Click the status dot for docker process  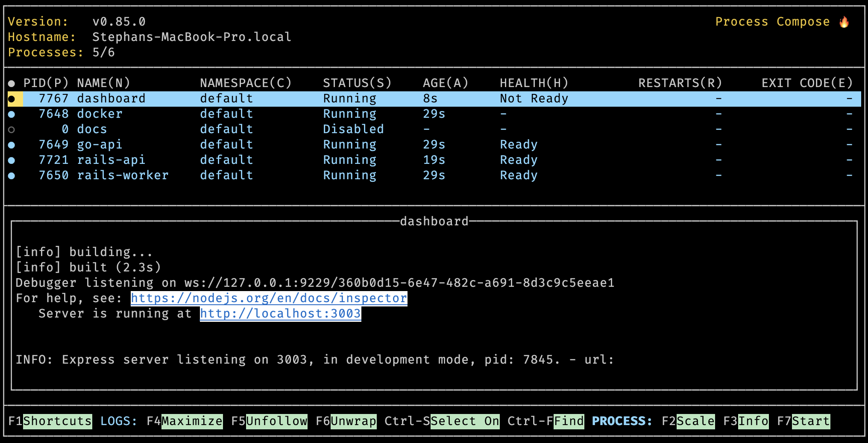[12, 114]
